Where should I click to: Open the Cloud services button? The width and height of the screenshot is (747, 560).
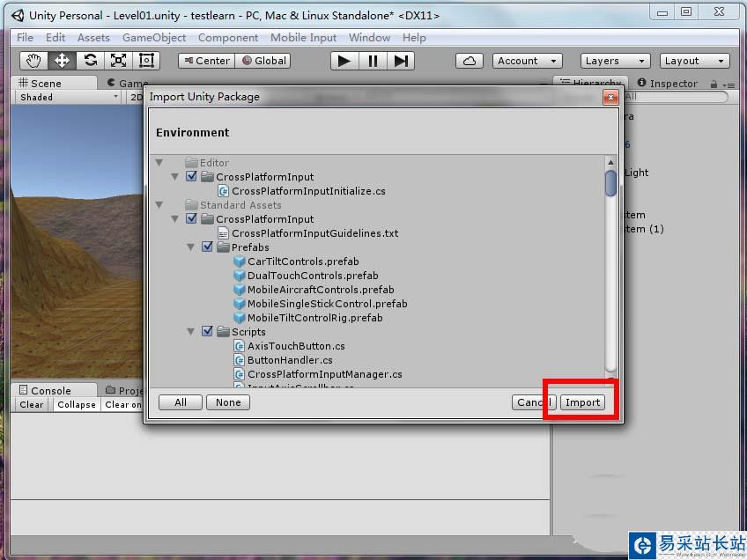coord(470,61)
